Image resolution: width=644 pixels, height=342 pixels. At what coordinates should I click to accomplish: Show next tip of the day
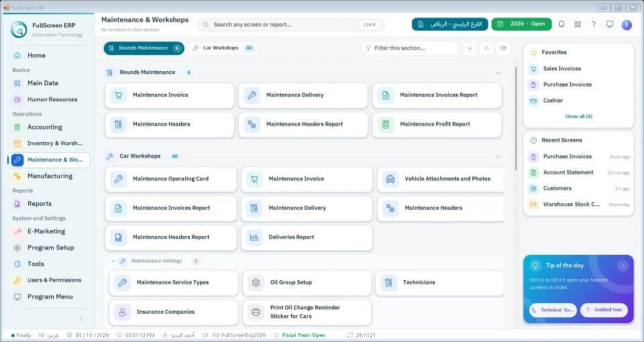[x=623, y=266]
